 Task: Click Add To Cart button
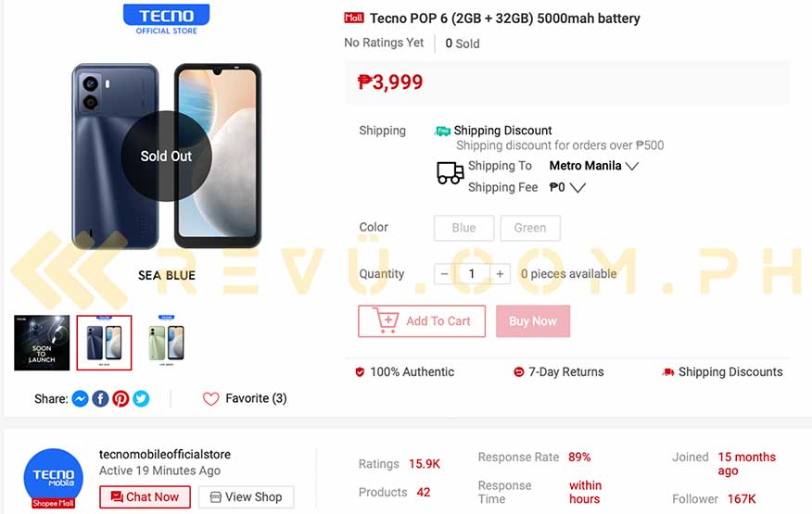(422, 321)
